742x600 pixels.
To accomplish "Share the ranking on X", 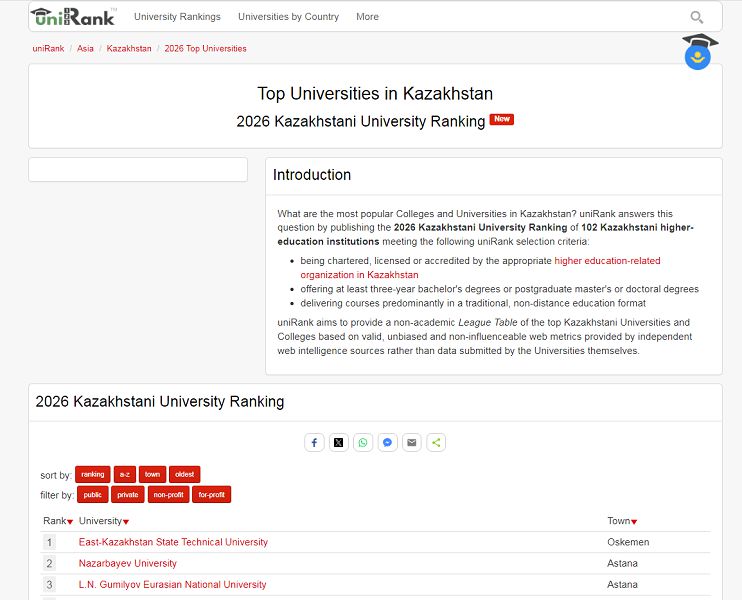I will (x=338, y=442).
